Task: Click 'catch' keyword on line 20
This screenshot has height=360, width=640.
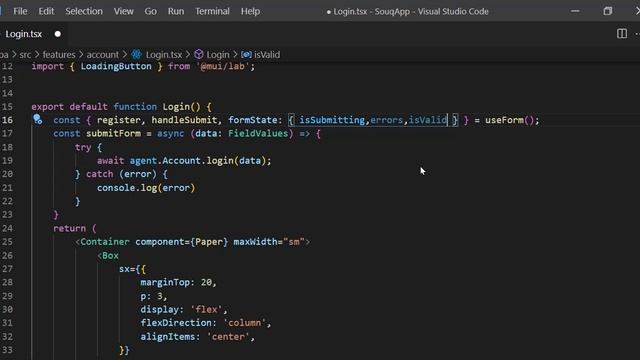Action: click(x=100, y=174)
